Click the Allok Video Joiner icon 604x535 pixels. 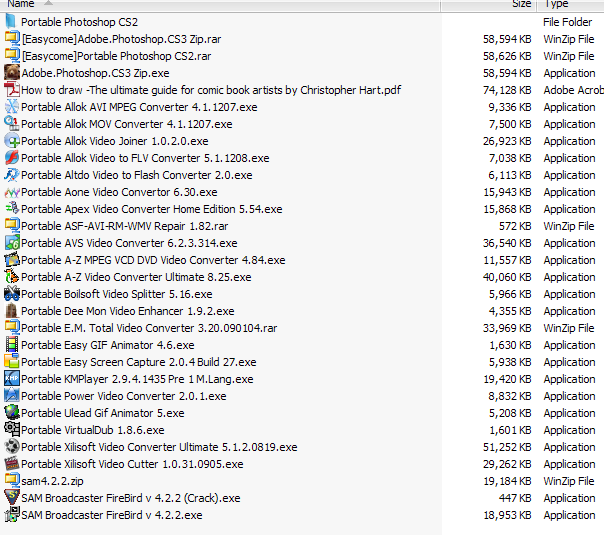click(x=12, y=141)
